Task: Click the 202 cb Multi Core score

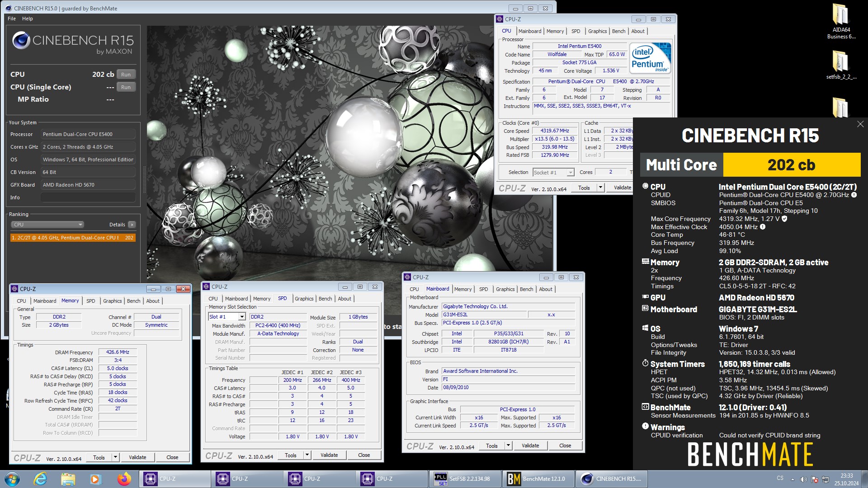Action: tap(791, 165)
